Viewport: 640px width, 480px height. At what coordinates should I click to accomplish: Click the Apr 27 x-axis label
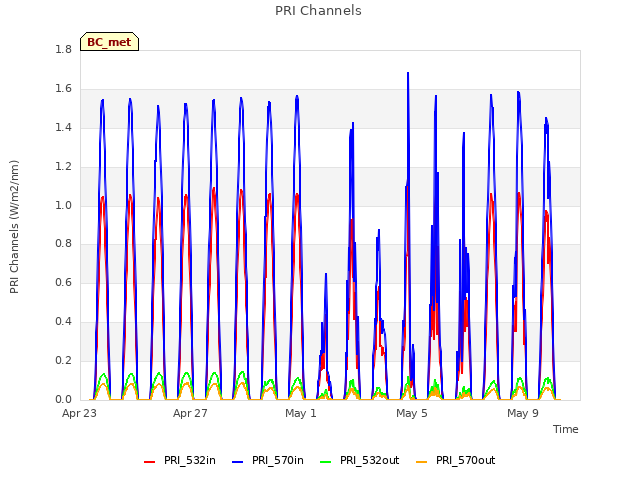point(190,413)
